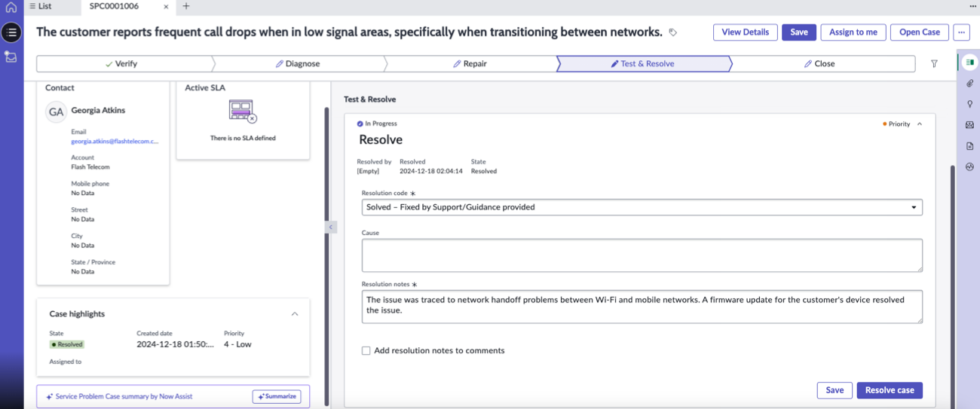This screenshot has width=980, height=409.
Task: Open the activity pulse icon in the right sidebar
Action: click(970, 167)
